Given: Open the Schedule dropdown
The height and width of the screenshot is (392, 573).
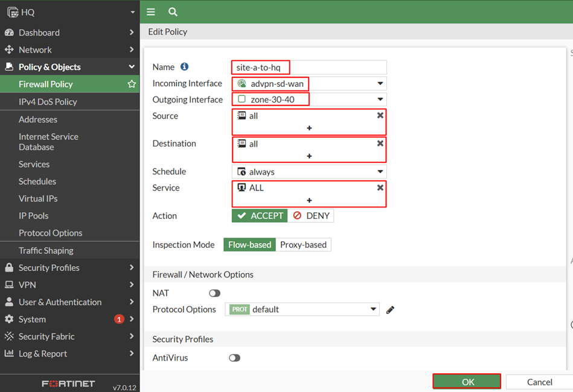Looking at the screenshot, I should point(380,171).
